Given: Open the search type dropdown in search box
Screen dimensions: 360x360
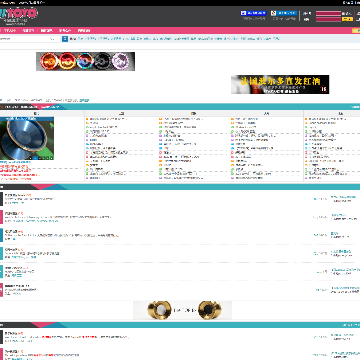Looking at the screenshot, I should point(53,39).
